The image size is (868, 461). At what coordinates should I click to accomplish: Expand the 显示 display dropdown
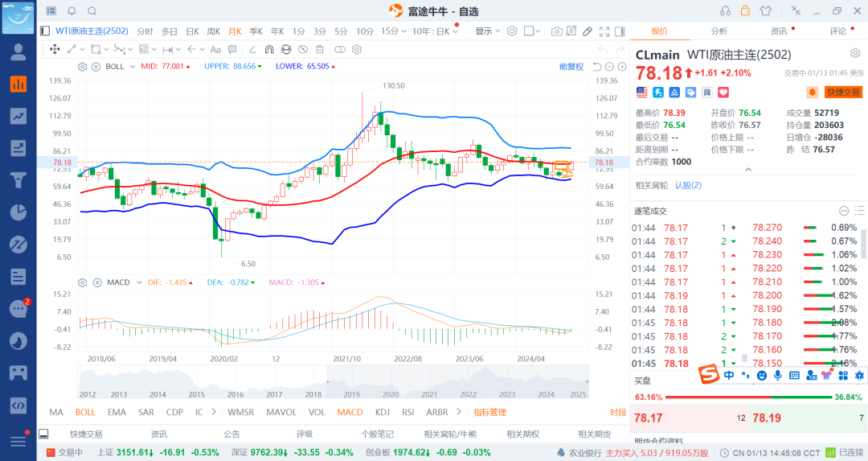(487, 31)
